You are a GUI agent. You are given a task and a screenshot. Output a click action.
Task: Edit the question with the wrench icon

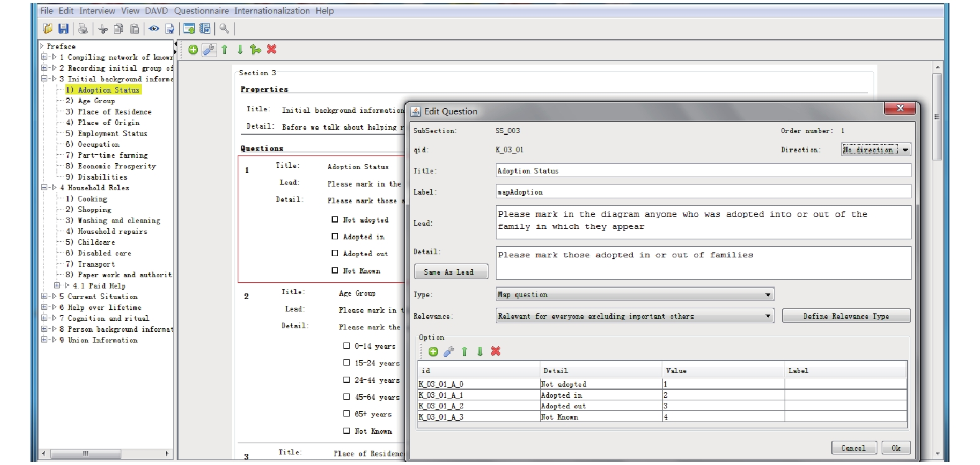(x=209, y=50)
